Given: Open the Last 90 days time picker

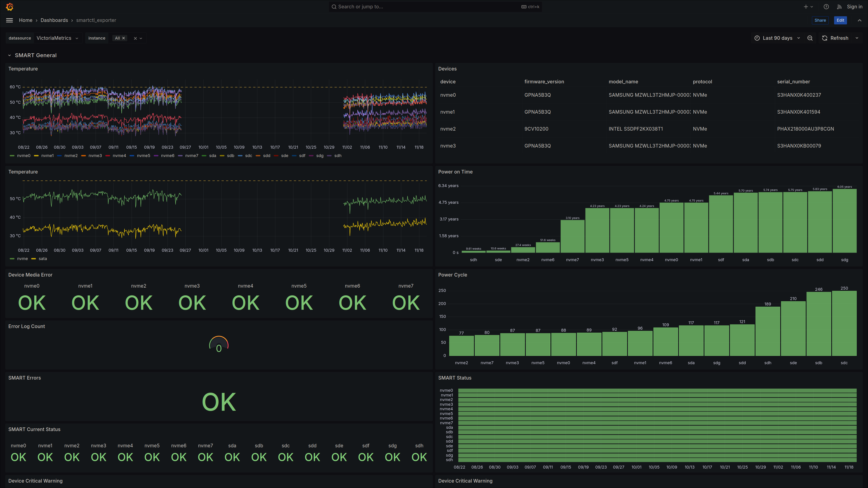Looking at the screenshot, I should [x=777, y=38].
